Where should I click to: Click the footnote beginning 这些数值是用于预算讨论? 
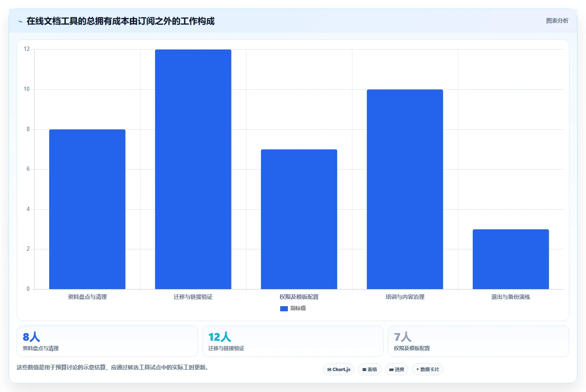[x=112, y=368]
